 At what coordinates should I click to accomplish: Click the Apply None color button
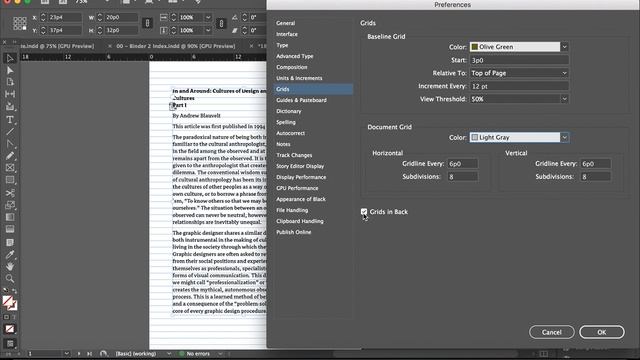[x=10, y=329]
